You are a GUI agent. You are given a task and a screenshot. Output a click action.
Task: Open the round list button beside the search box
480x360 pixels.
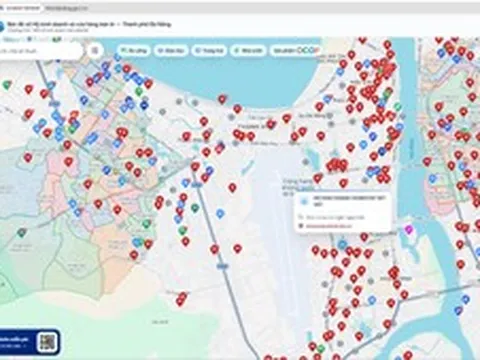click(95, 51)
